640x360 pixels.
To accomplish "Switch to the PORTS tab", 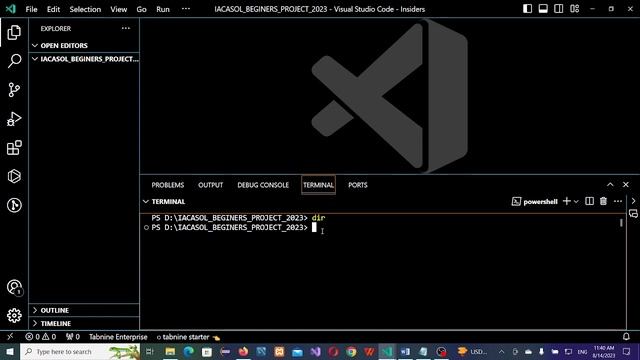I will pos(358,185).
